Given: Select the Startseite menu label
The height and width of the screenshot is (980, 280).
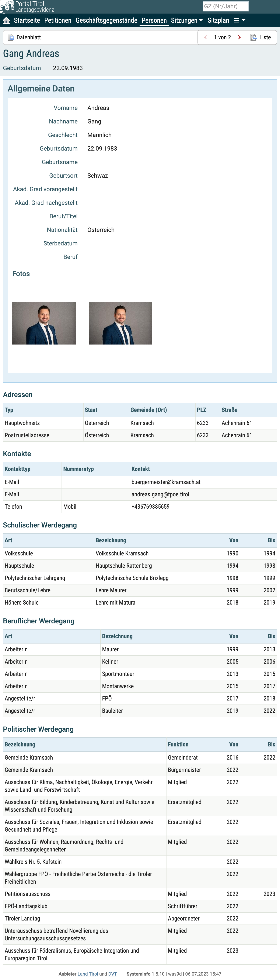Looking at the screenshot, I should [x=27, y=21].
